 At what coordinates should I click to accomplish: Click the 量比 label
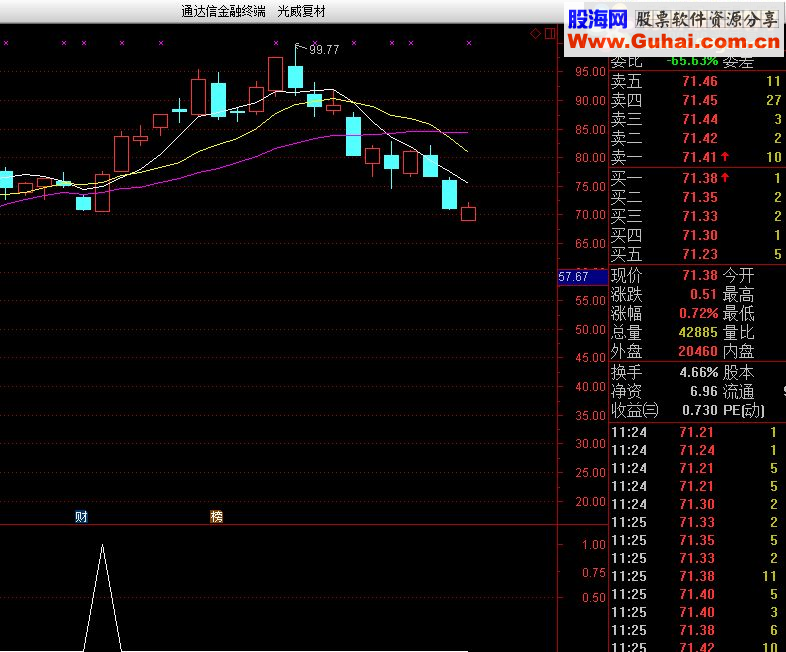pos(738,332)
